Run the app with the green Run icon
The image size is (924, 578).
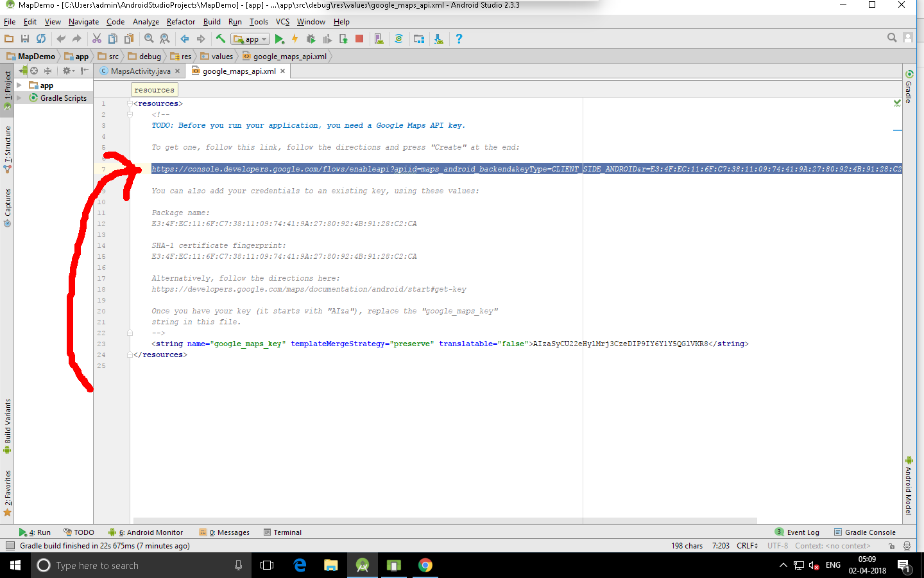(280, 39)
